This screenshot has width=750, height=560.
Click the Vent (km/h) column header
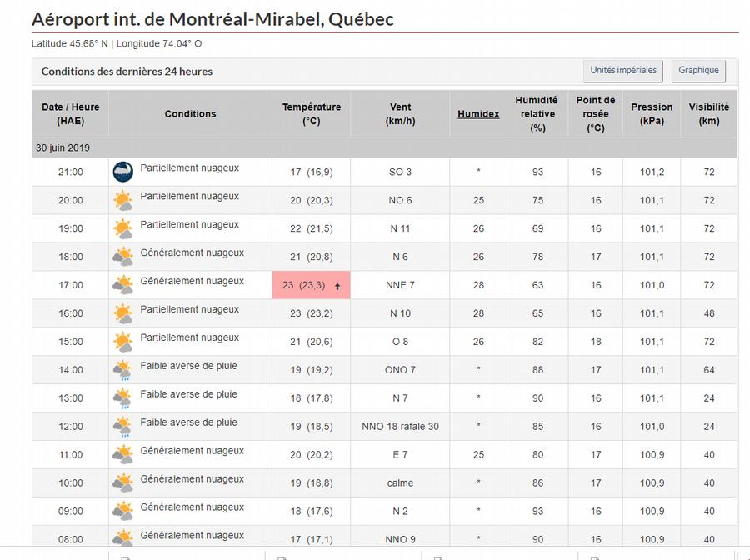point(400,114)
